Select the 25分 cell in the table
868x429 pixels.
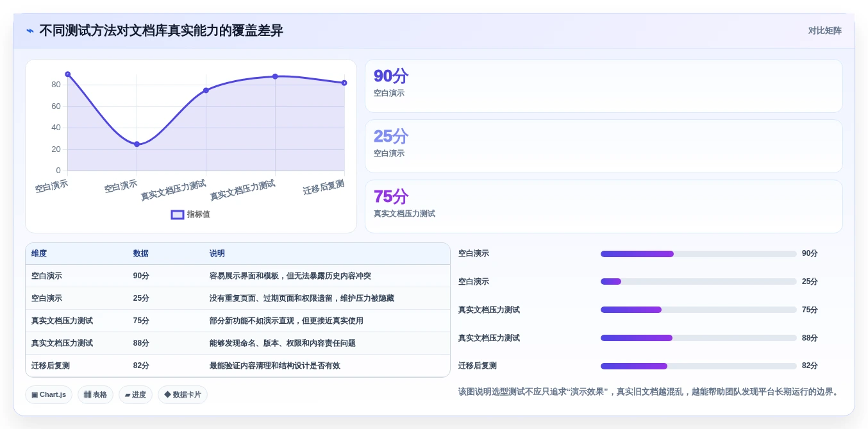pyautogui.click(x=141, y=299)
